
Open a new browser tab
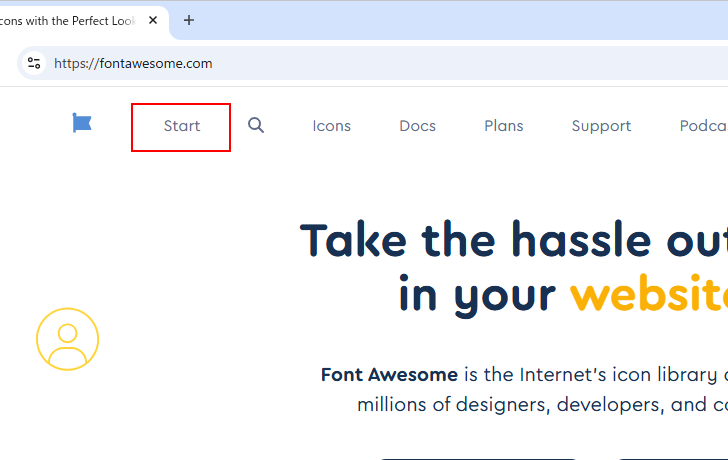(188, 20)
